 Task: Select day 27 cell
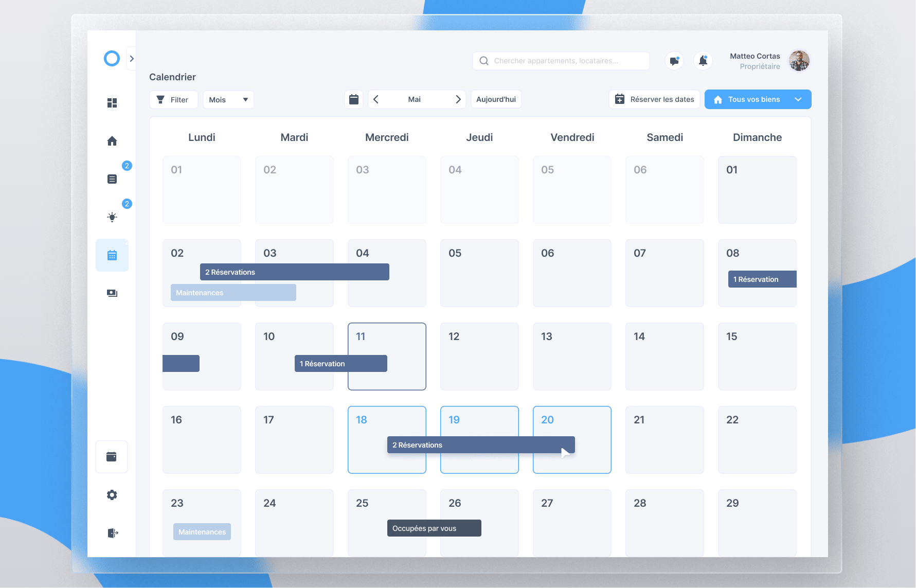coord(572,523)
